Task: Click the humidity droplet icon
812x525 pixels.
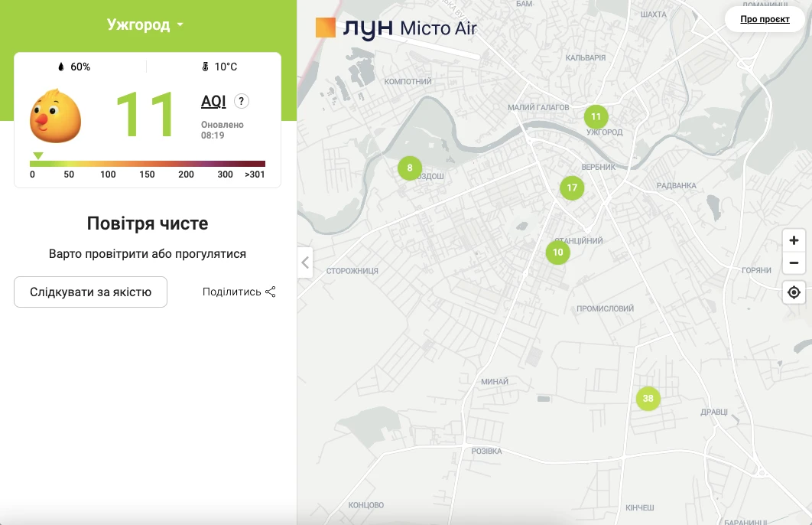Action: [61, 67]
